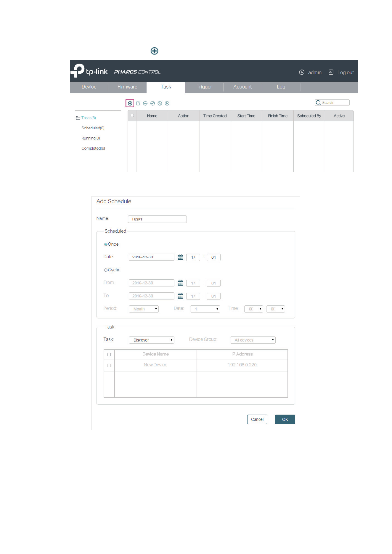Viewport: 392px width, 554px height.
Task: Open the Task type Discover dropdown
Action: tap(151, 340)
